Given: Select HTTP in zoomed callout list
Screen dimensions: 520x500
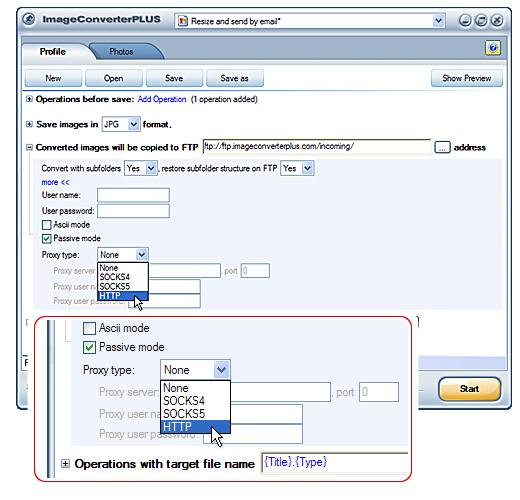Looking at the screenshot, I should [x=195, y=427].
